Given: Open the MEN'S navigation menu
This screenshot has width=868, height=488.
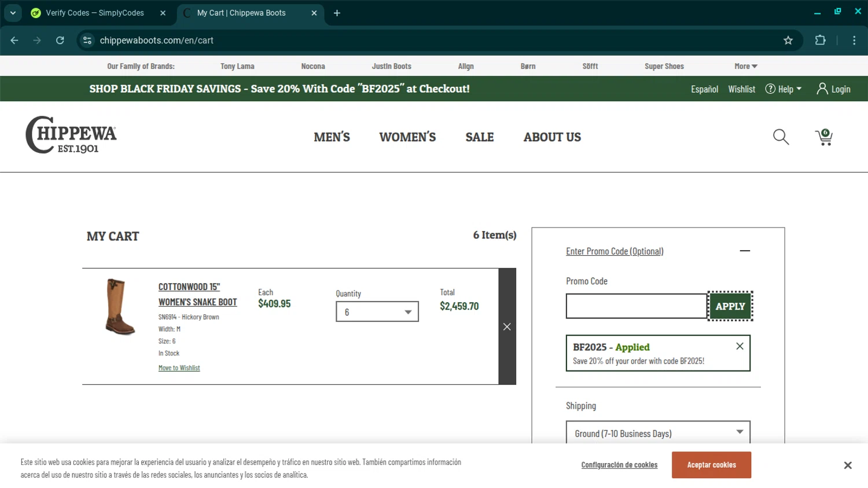Looking at the screenshot, I should coord(332,137).
